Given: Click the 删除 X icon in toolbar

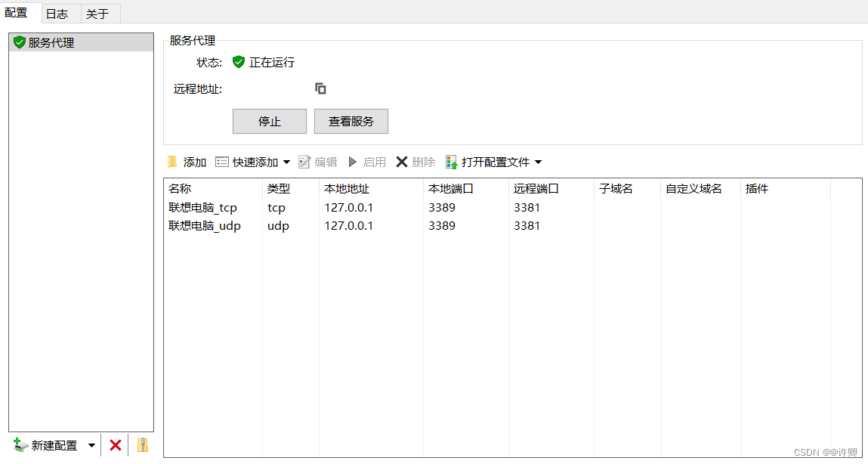Looking at the screenshot, I should point(401,161).
